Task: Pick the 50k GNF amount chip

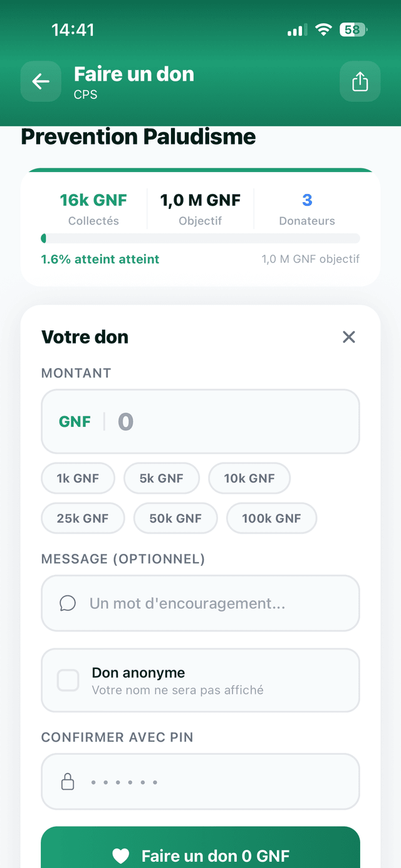Action: (175, 518)
